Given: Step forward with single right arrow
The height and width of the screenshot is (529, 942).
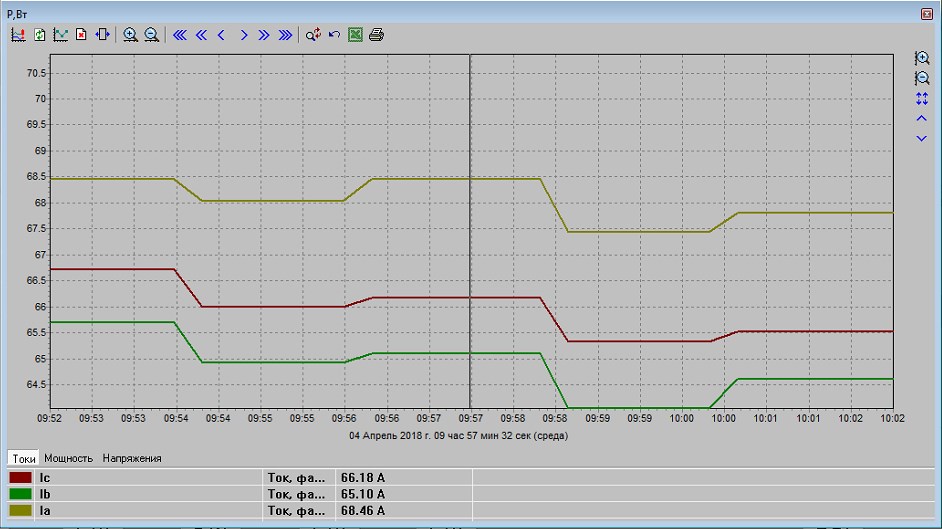Looking at the screenshot, I should click(x=243, y=35).
